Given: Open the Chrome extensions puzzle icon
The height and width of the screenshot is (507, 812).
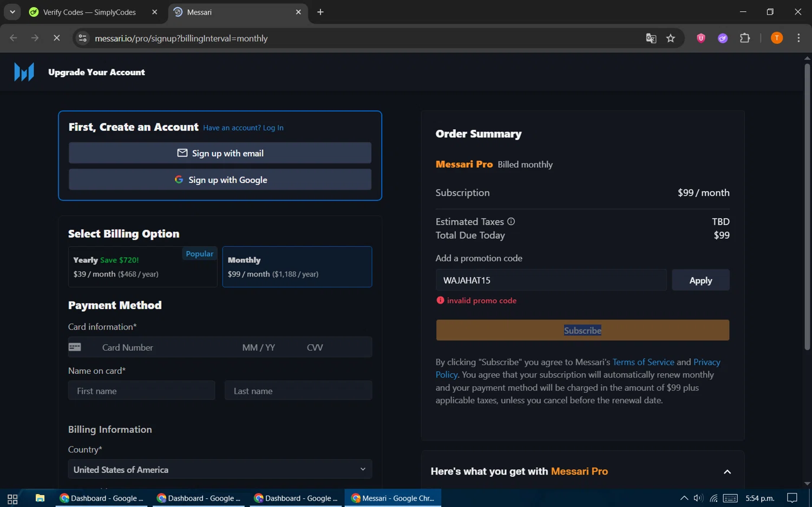Looking at the screenshot, I should point(745,38).
